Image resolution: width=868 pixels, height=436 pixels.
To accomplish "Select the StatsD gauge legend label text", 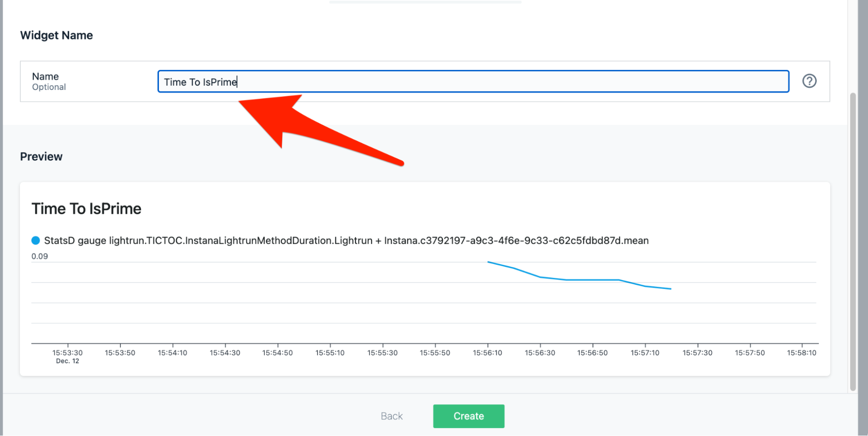I will 346,240.
